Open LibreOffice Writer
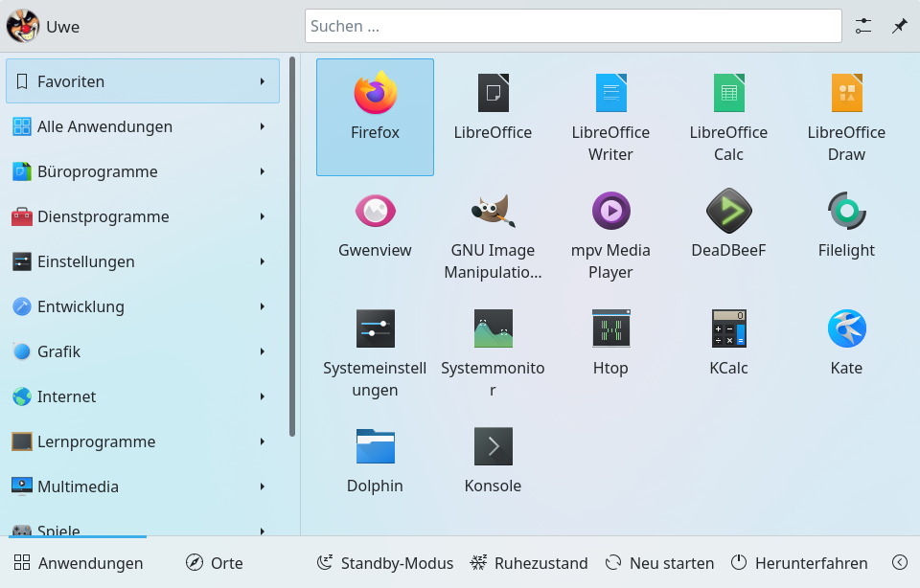The image size is (920, 588). click(x=610, y=117)
